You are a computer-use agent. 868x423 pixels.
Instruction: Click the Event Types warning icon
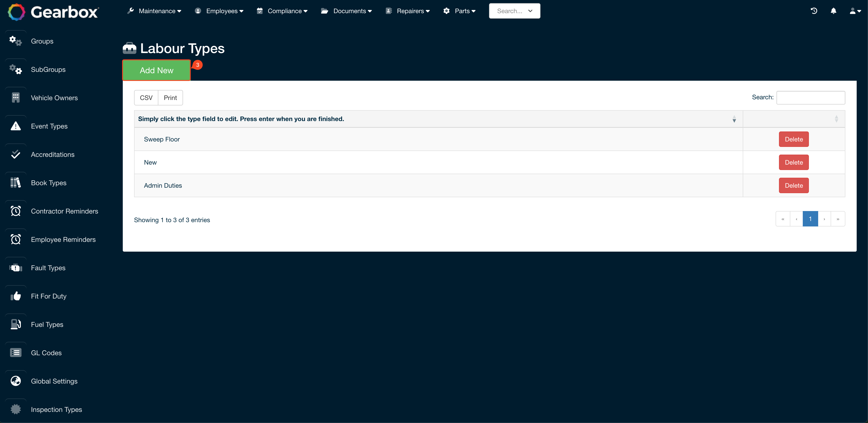point(15,126)
